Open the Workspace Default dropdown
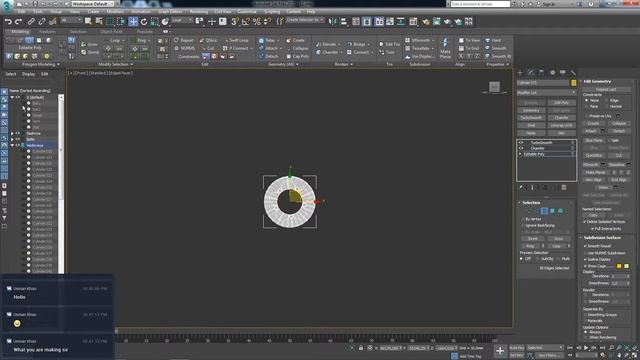Image resolution: width=640 pixels, height=360 pixels. click(92, 4)
